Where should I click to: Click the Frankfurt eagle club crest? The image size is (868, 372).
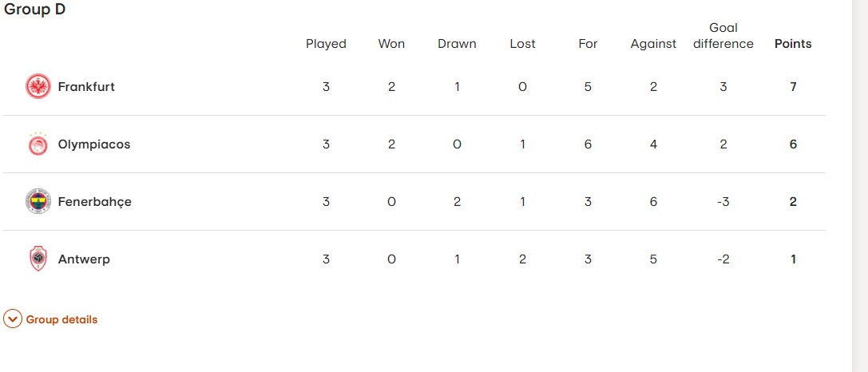[38, 86]
